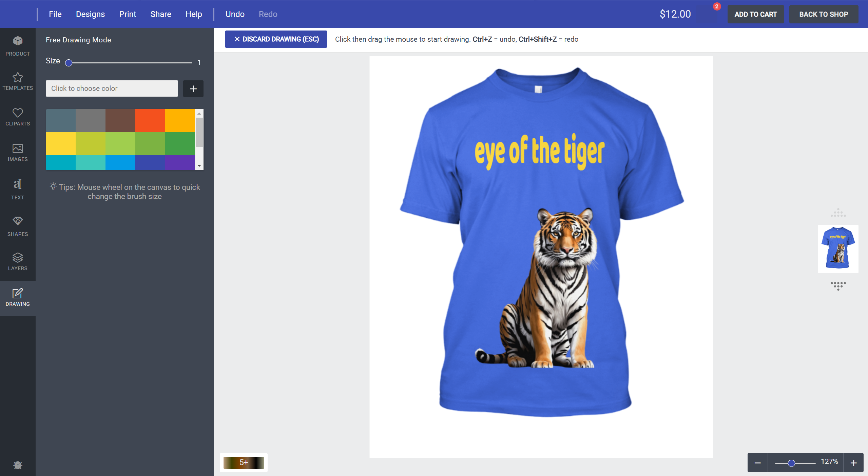Click the bug report icon
868x476 pixels.
point(18,465)
